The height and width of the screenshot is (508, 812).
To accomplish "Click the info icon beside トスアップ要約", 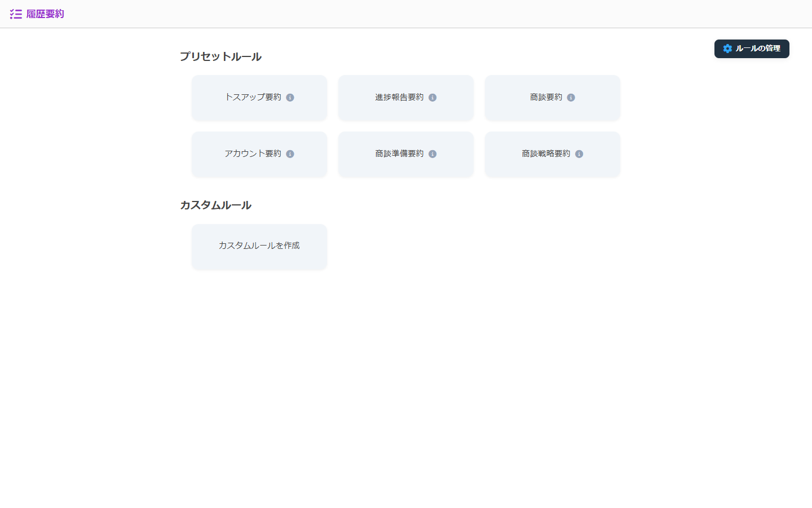I will point(290,97).
